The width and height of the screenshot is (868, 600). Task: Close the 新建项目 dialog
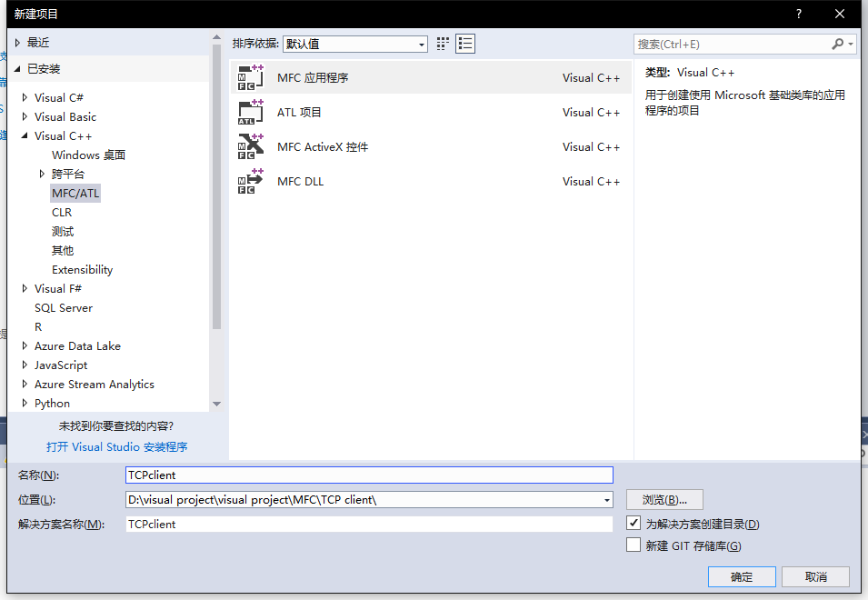(x=840, y=14)
